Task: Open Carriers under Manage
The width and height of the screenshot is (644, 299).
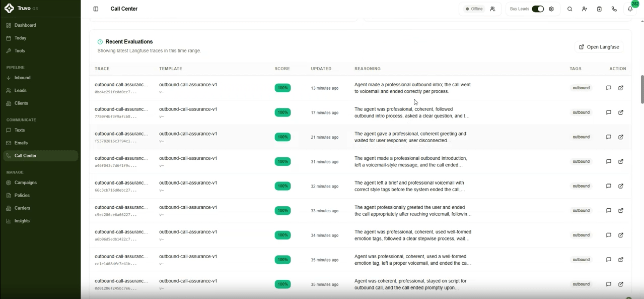Action: pos(40,208)
